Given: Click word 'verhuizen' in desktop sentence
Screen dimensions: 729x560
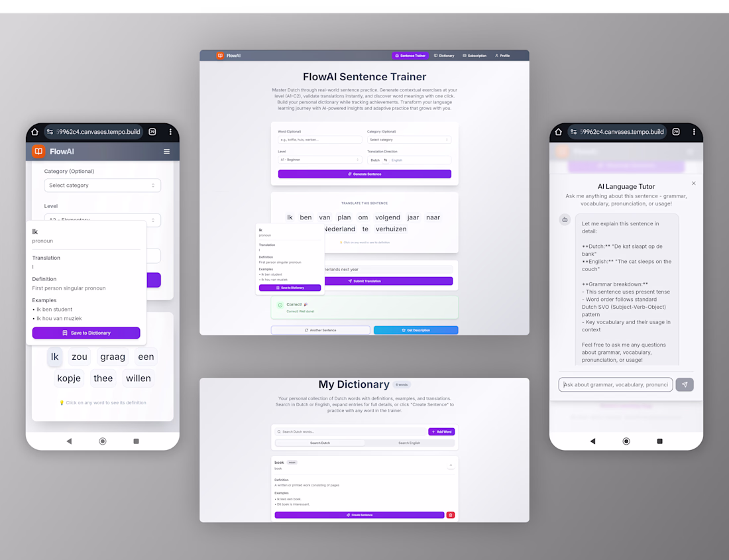Looking at the screenshot, I should click(x=391, y=229).
